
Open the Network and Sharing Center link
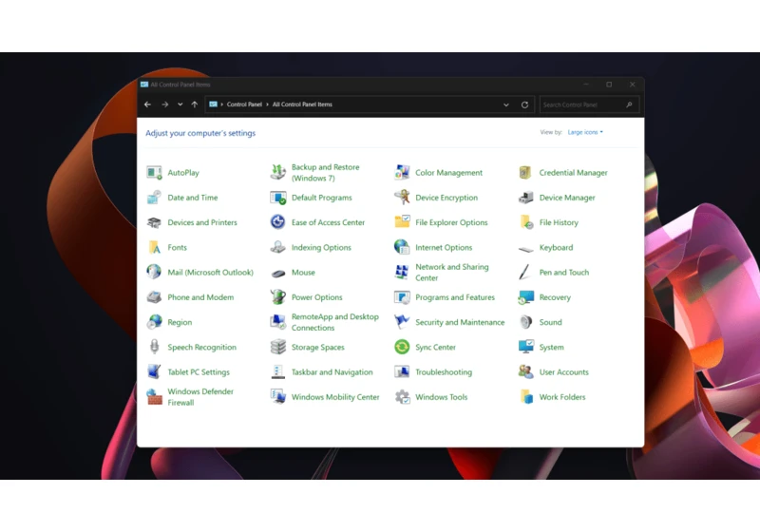pos(452,273)
